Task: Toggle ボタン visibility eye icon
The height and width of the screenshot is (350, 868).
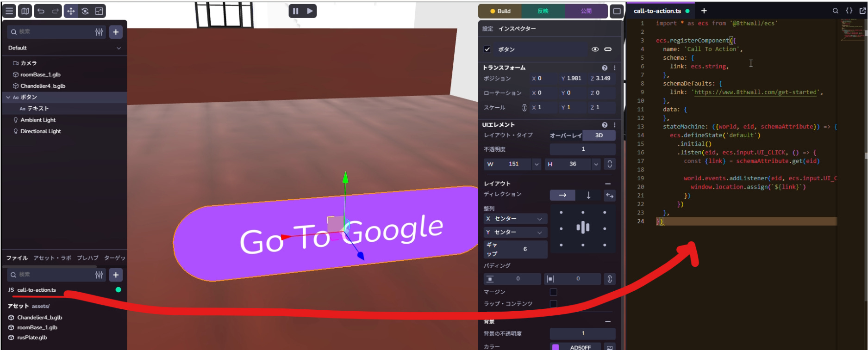Action: pyautogui.click(x=595, y=49)
